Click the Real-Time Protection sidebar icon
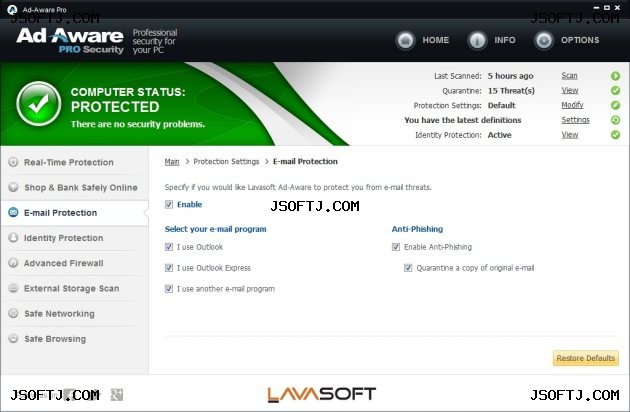Viewport: 630px width, 412px height. point(13,162)
